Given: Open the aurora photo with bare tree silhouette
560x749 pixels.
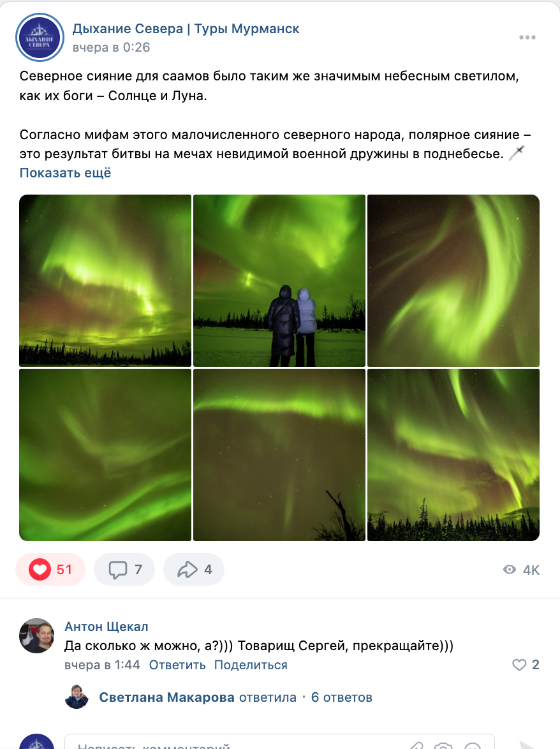Looking at the screenshot, I should [x=279, y=455].
